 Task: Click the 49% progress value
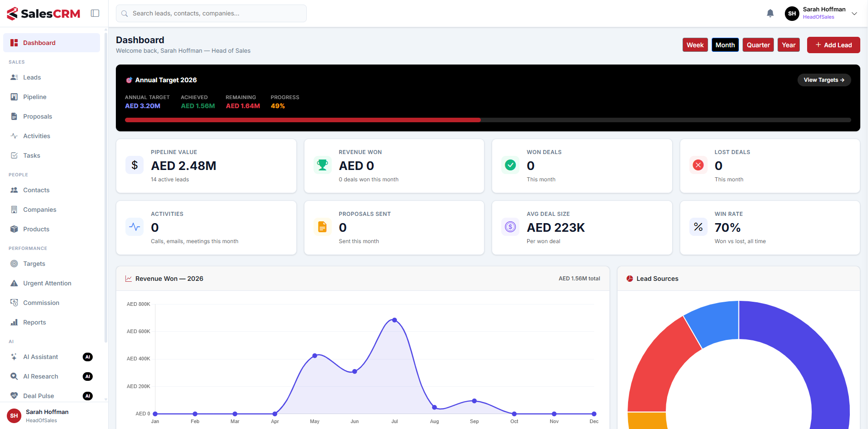tap(278, 106)
